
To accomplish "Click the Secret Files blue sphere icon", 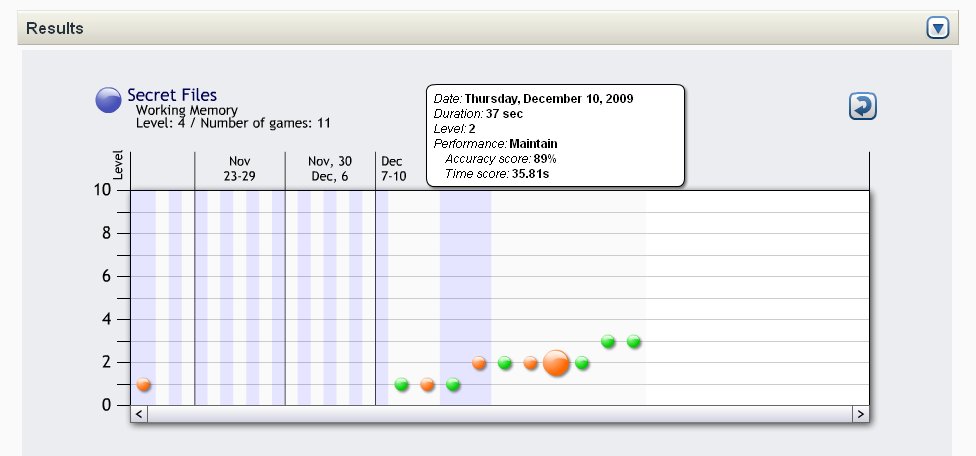I will (108, 100).
